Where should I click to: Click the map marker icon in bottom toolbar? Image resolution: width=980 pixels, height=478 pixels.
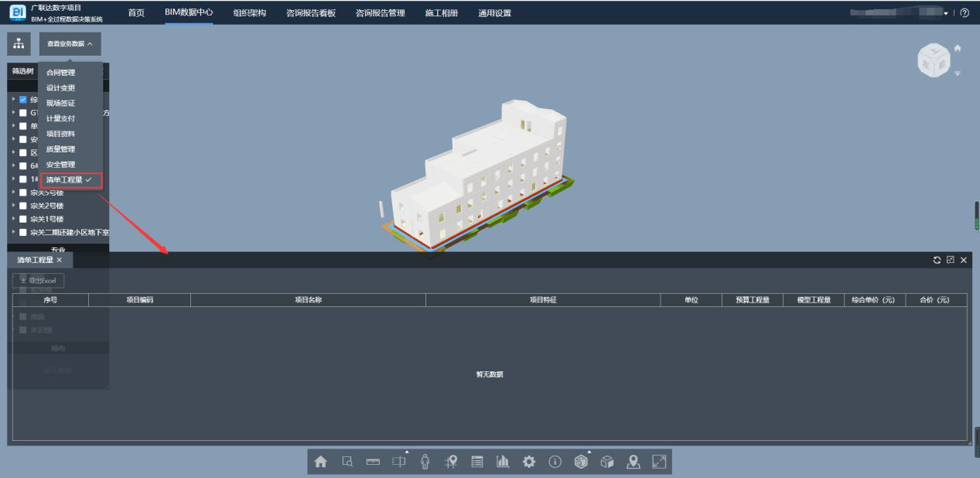(633, 462)
